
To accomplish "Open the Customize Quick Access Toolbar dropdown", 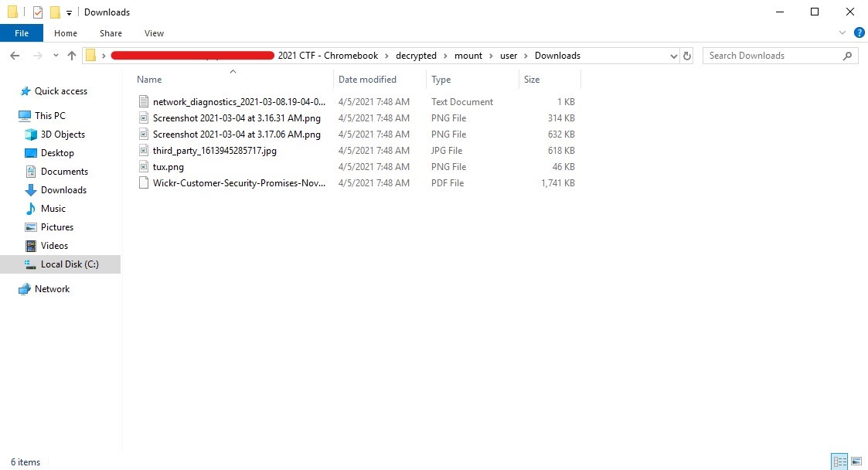I will [x=69, y=13].
